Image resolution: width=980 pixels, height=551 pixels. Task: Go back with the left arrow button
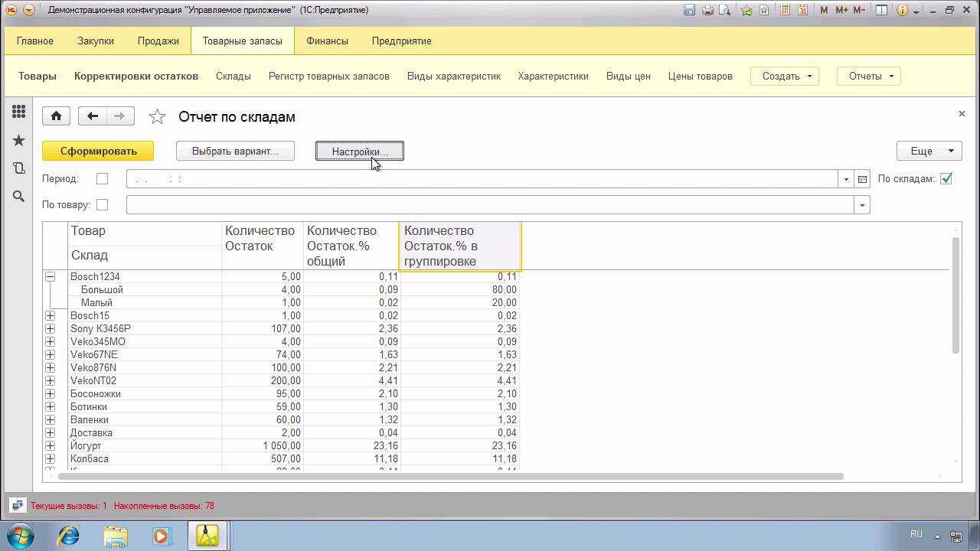tap(93, 116)
